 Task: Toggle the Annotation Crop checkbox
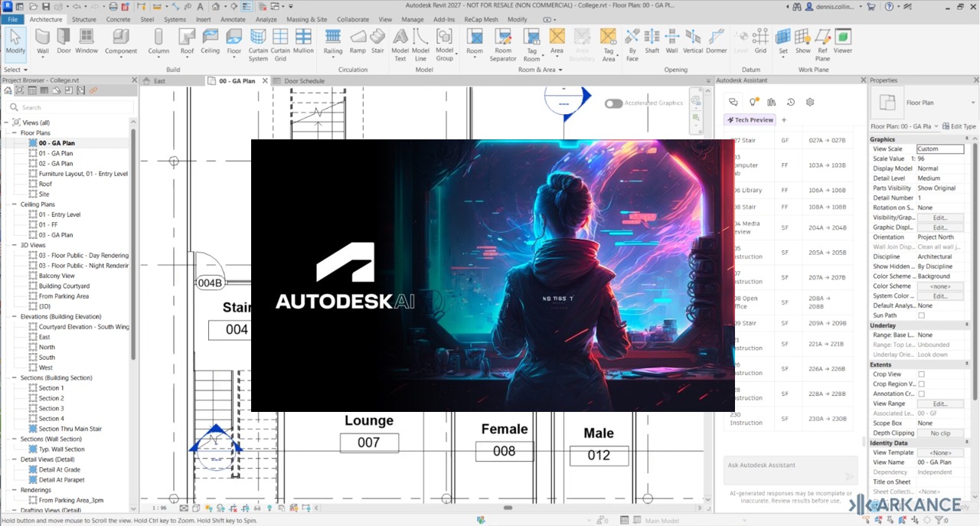921,394
